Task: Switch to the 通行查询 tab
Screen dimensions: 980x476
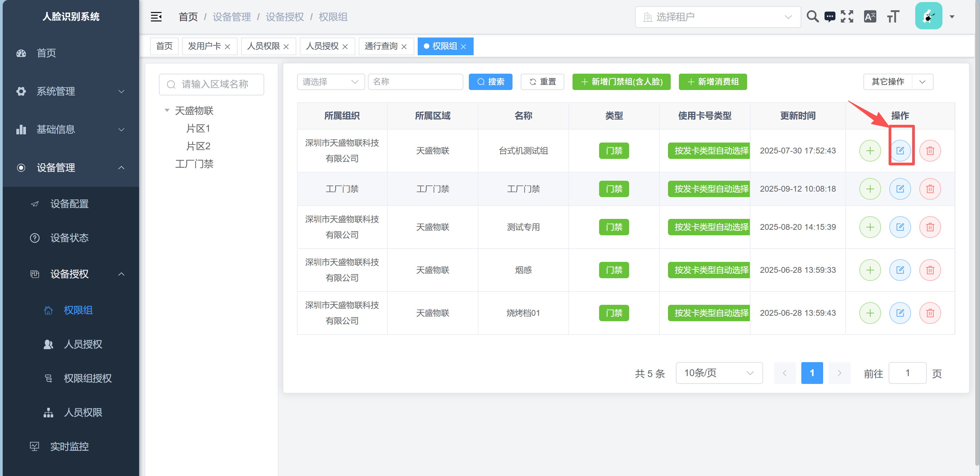Action: (x=381, y=46)
